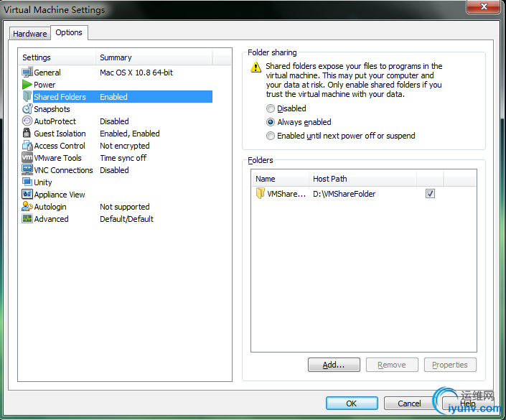Viewport: 506px width, 420px height.
Task: Click the Name column header in Folders
Action: 280,179
